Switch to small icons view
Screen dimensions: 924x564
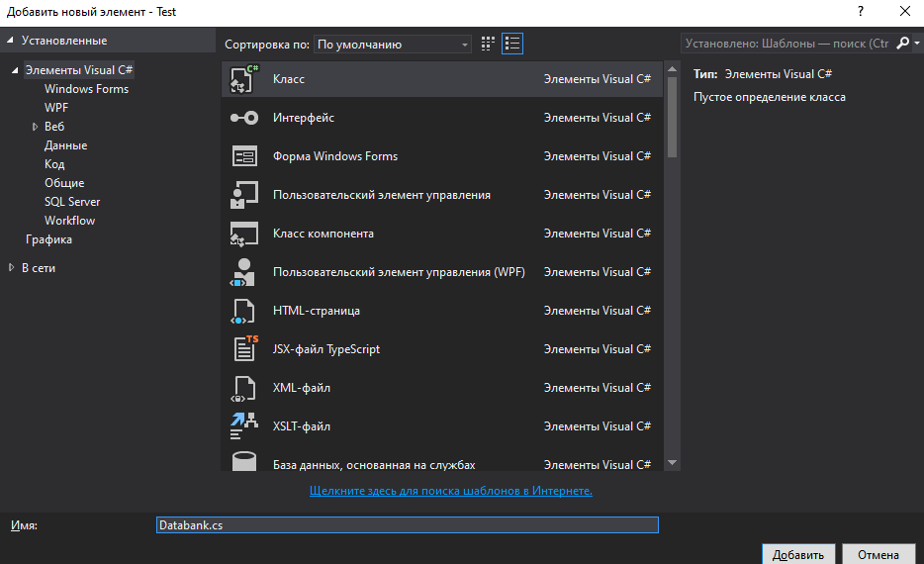tap(488, 44)
